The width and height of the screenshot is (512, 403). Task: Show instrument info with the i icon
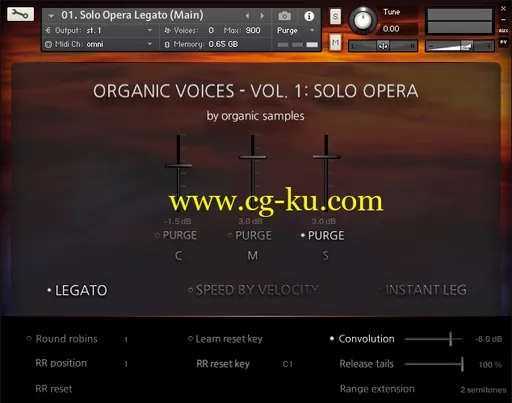[x=309, y=16]
